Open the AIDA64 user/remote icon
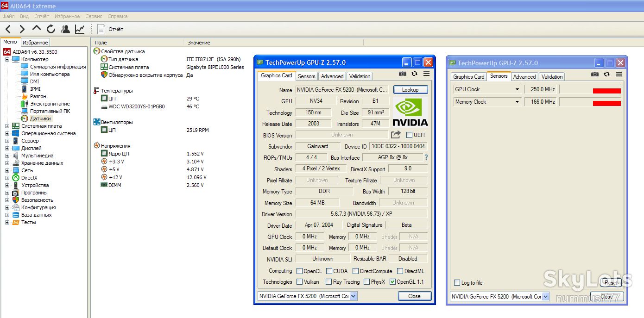Screen dimensions: 644x318 click(65, 29)
